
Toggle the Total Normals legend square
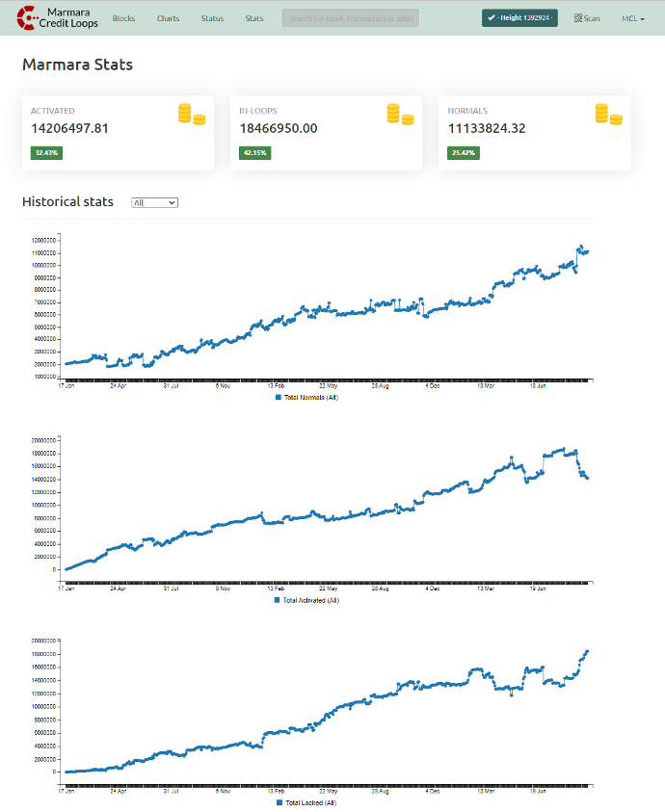[x=278, y=397]
